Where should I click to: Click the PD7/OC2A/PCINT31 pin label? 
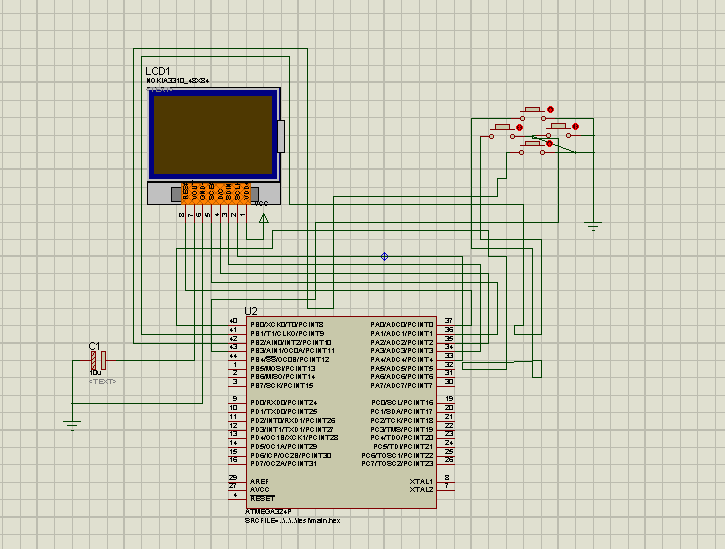pyautogui.click(x=283, y=463)
